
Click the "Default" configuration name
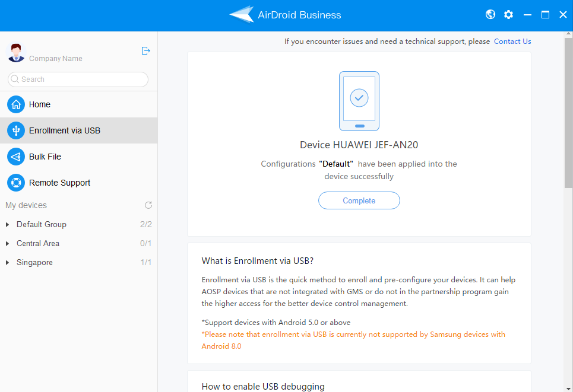pyautogui.click(x=336, y=164)
